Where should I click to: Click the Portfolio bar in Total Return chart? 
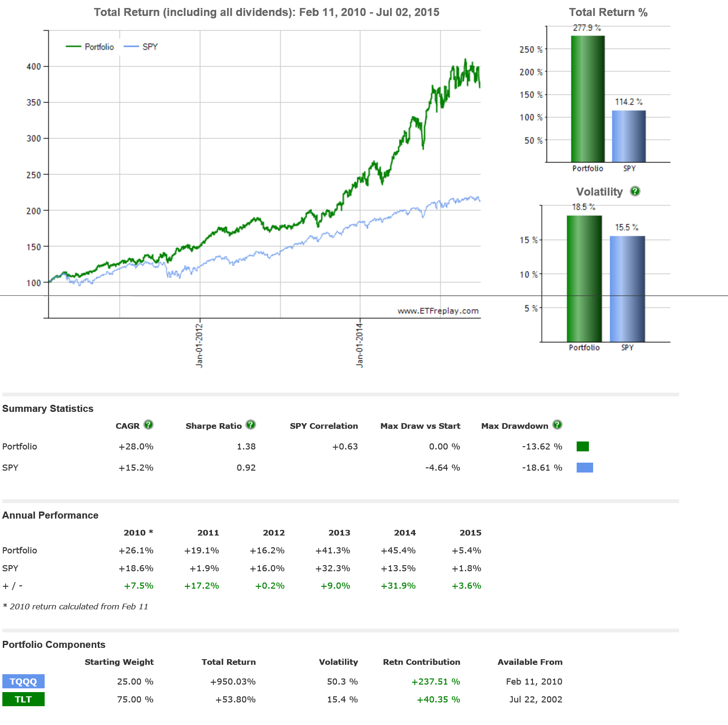pos(588,99)
